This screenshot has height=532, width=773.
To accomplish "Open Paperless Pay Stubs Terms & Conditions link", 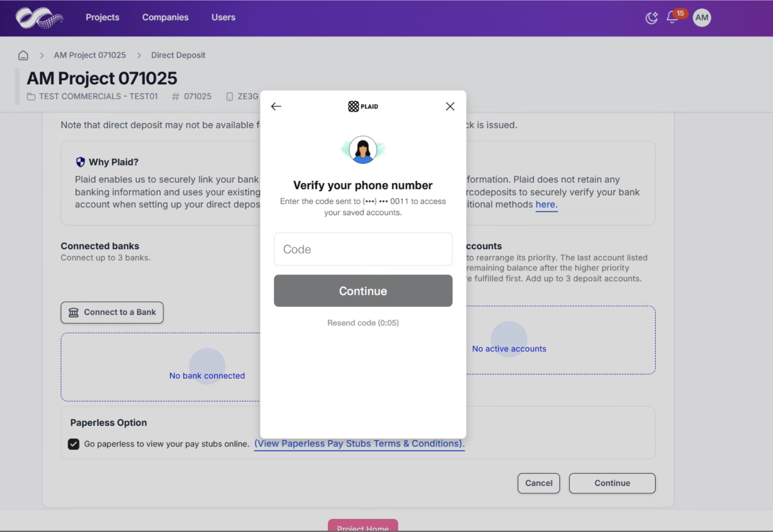I will pos(359,444).
